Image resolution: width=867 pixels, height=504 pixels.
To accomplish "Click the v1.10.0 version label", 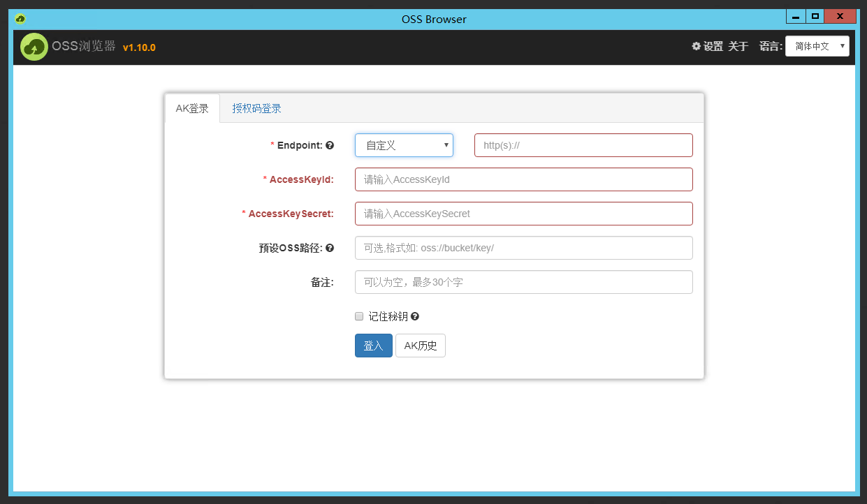I will click(139, 47).
